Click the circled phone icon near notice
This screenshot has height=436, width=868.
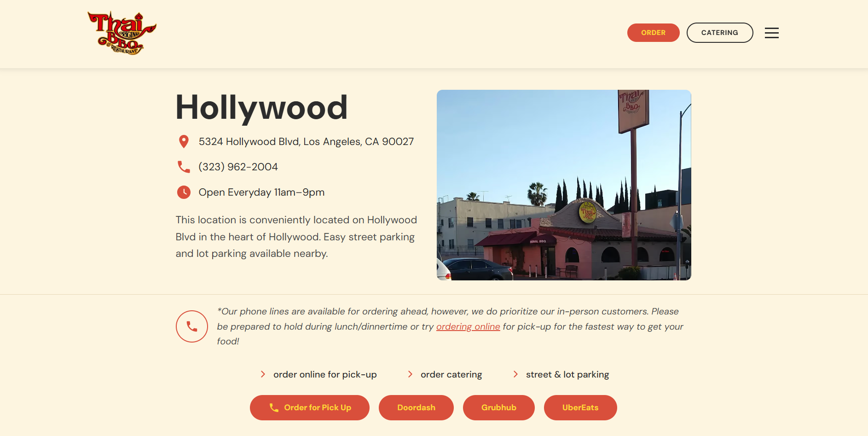tap(192, 326)
